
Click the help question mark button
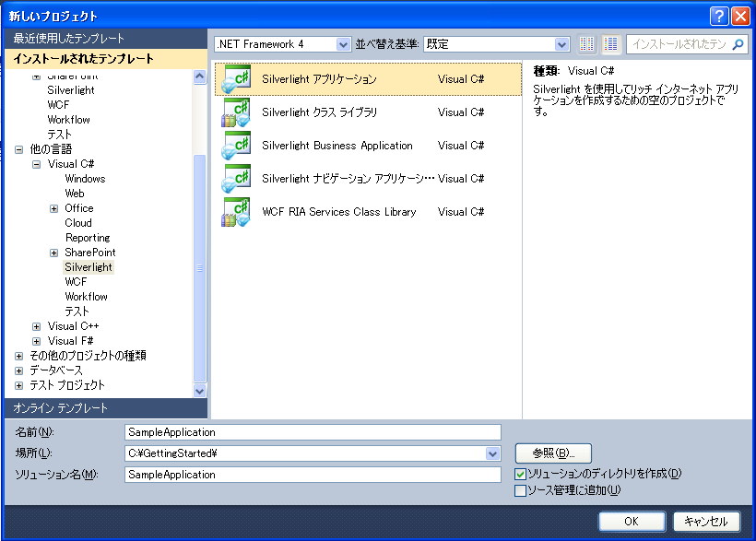pos(719,16)
